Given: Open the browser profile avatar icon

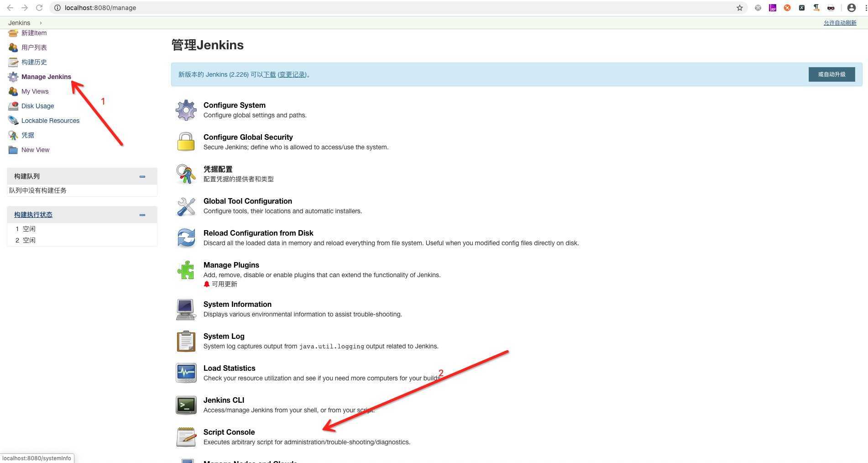Looking at the screenshot, I should (x=852, y=8).
